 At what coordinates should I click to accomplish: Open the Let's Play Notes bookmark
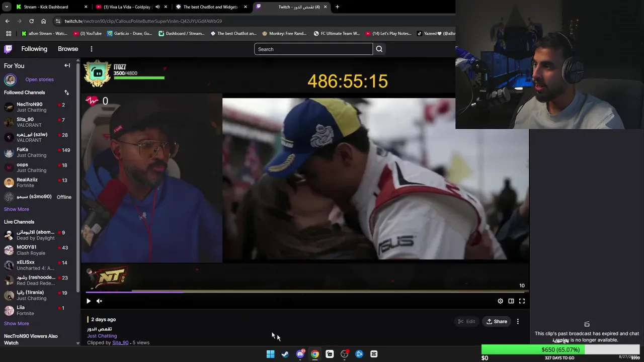click(x=389, y=34)
